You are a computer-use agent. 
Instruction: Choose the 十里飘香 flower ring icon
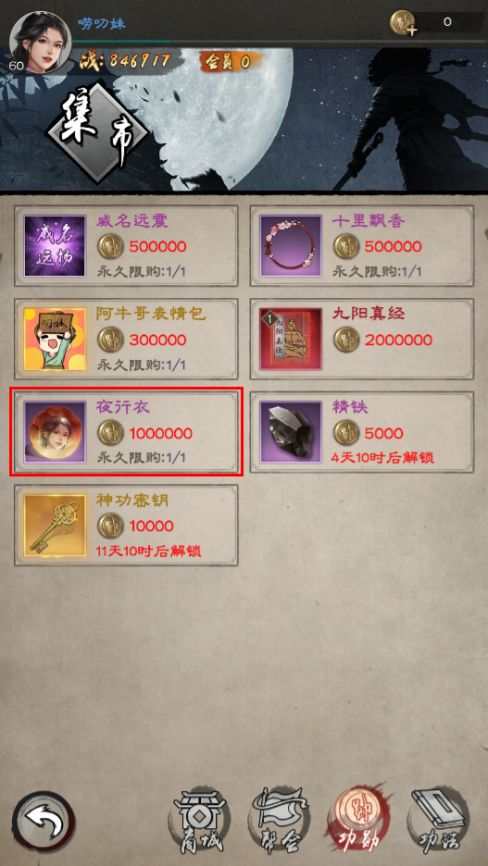(x=290, y=246)
